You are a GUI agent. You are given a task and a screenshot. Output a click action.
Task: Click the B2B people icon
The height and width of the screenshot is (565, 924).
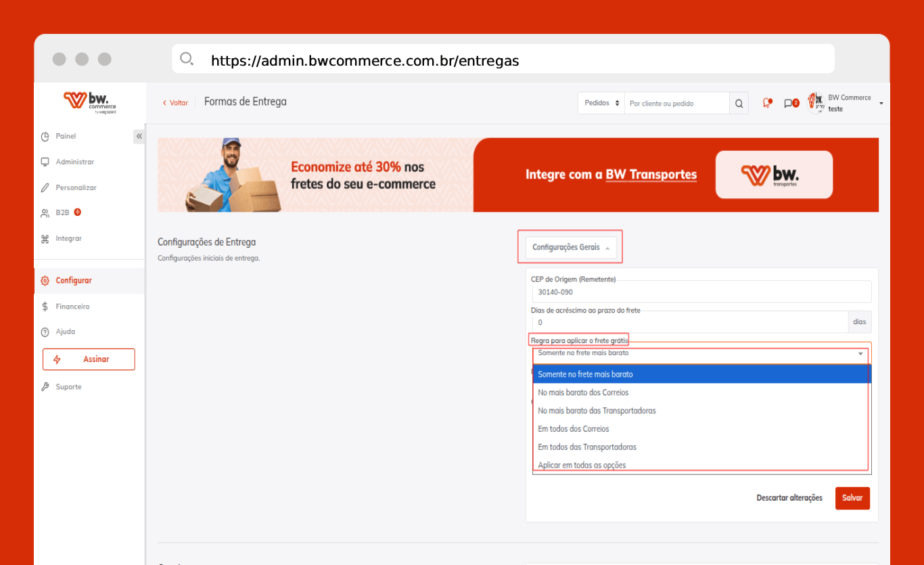coord(45,213)
